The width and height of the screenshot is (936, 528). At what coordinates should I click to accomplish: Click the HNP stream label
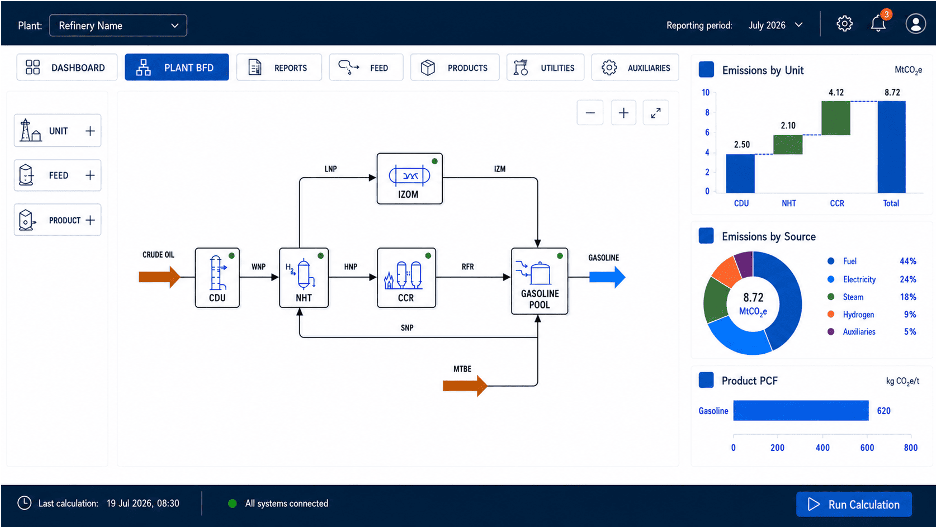pyautogui.click(x=351, y=267)
